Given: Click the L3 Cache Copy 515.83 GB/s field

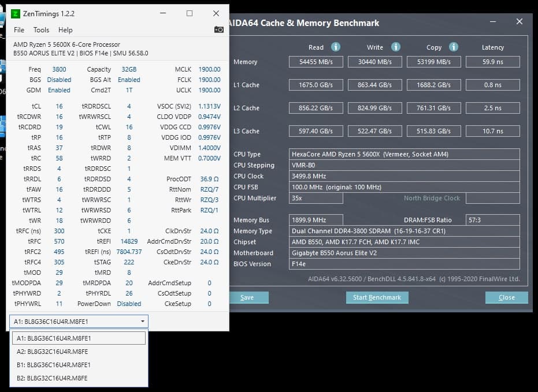Looking at the screenshot, I should pos(434,131).
